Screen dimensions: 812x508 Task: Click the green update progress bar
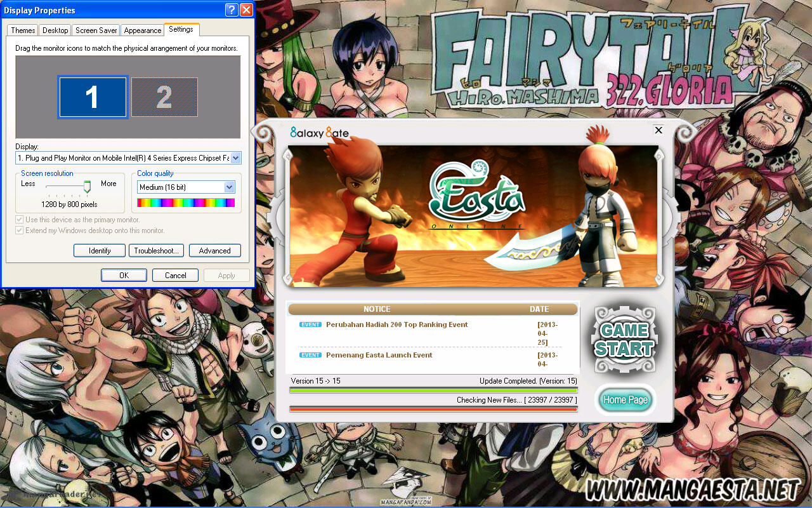(x=433, y=390)
